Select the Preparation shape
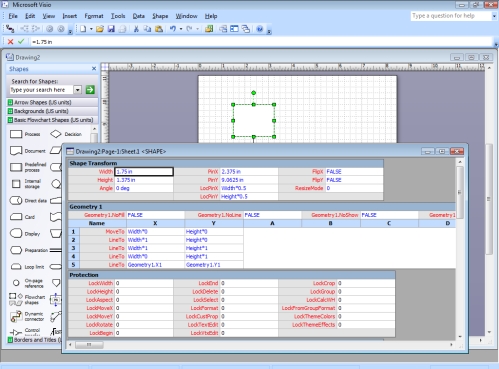Screen dimensions: 499x369 click(x=29, y=250)
